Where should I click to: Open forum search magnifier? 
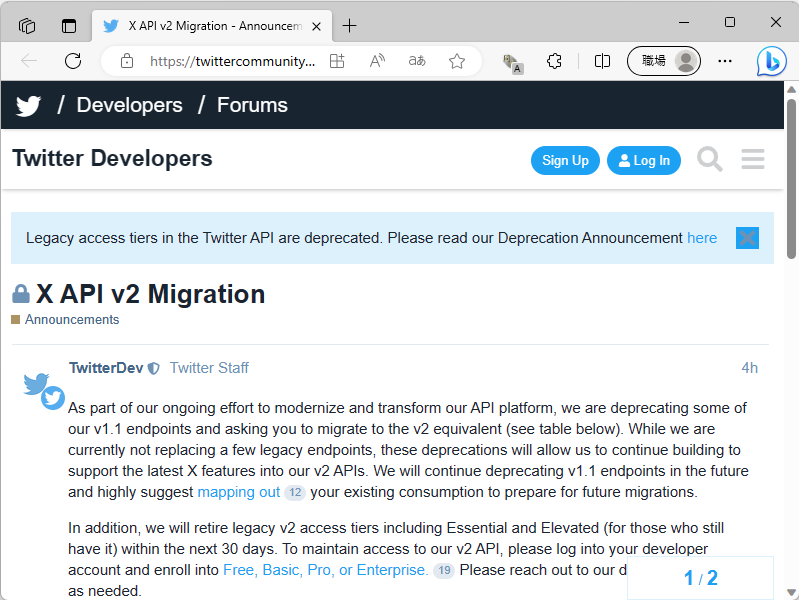710,159
